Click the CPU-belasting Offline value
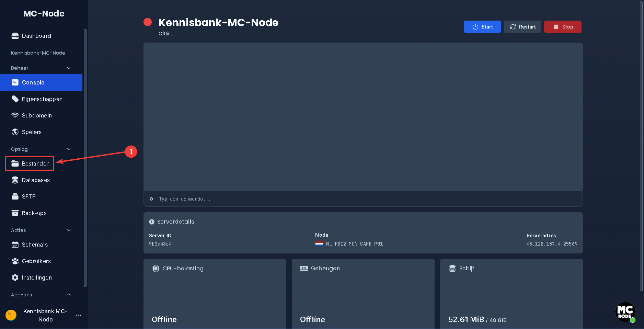644x329 pixels. click(164, 319)
